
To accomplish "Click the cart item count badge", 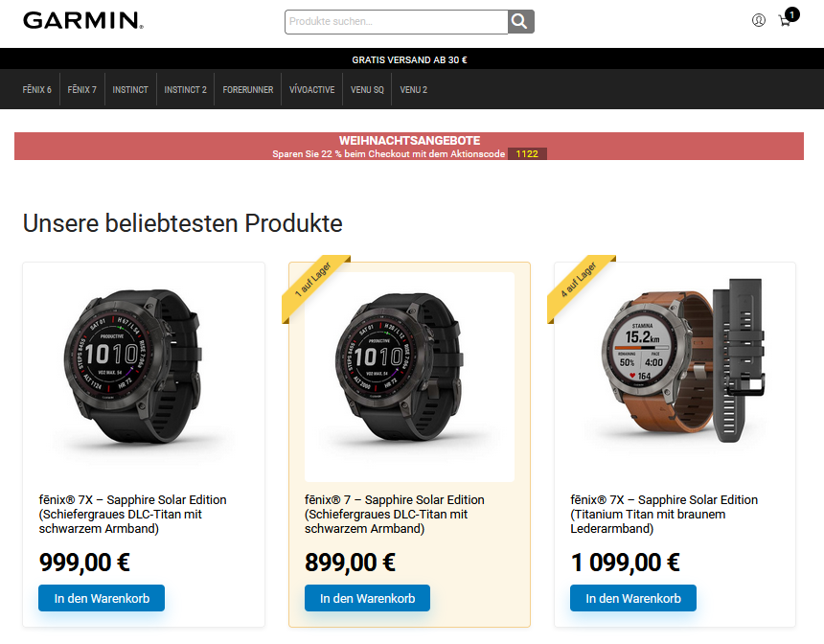I will point(792,14).
